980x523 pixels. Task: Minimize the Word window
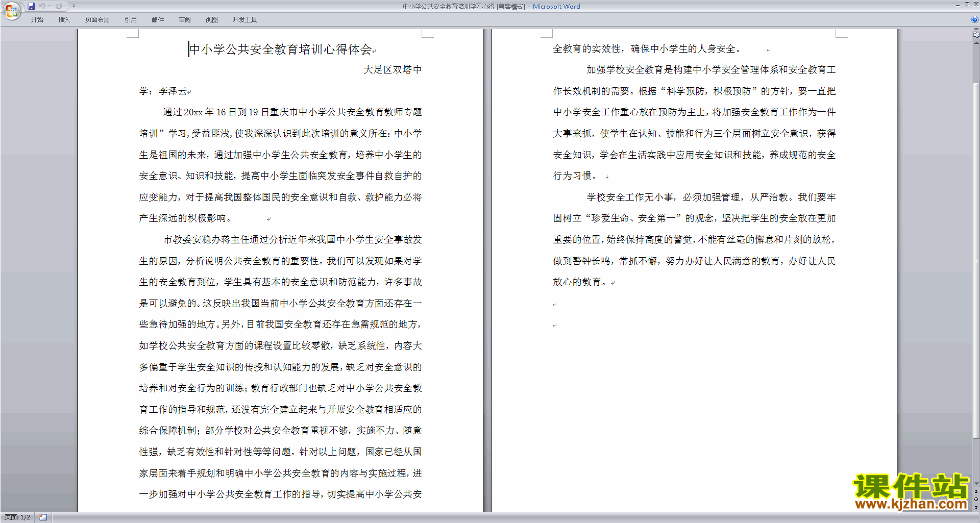coord(958,5)
